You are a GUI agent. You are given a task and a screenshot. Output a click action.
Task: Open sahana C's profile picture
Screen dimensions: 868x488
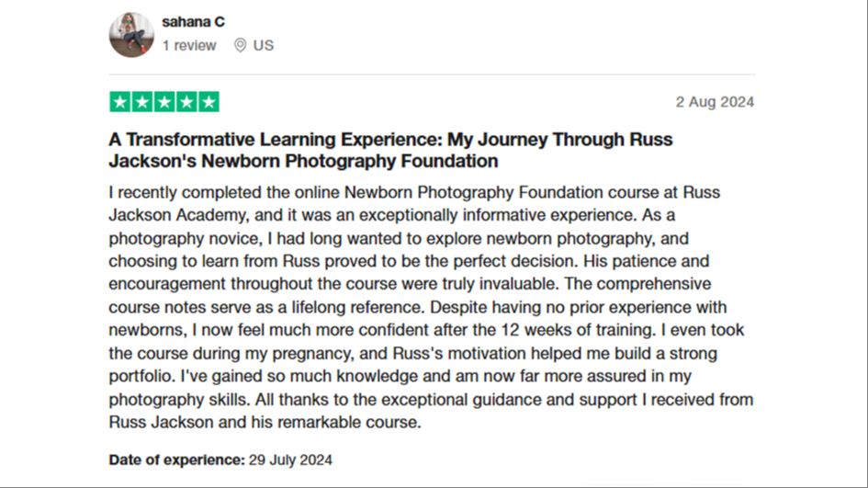[131, 35]
